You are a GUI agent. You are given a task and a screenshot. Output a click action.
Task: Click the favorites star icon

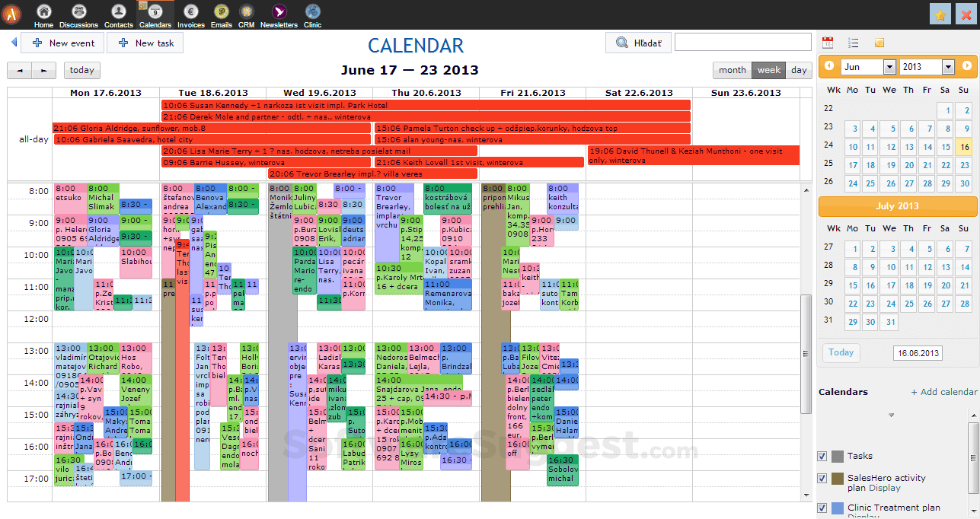point(940,14)
